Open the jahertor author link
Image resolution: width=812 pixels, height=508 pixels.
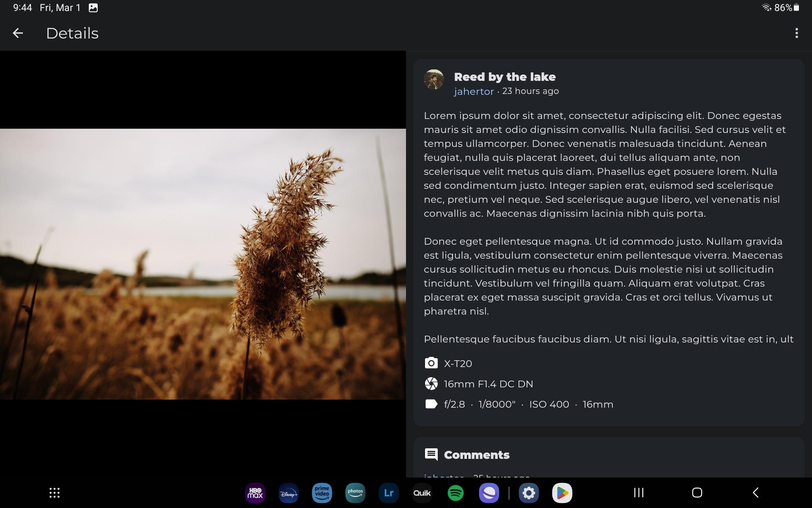point(474,91)
